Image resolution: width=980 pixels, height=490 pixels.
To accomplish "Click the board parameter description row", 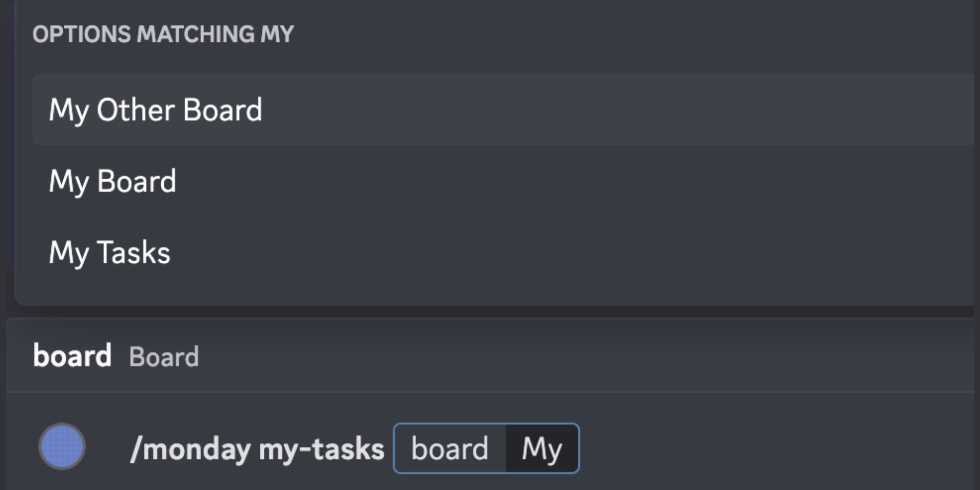I will click(x=490, y=356).
